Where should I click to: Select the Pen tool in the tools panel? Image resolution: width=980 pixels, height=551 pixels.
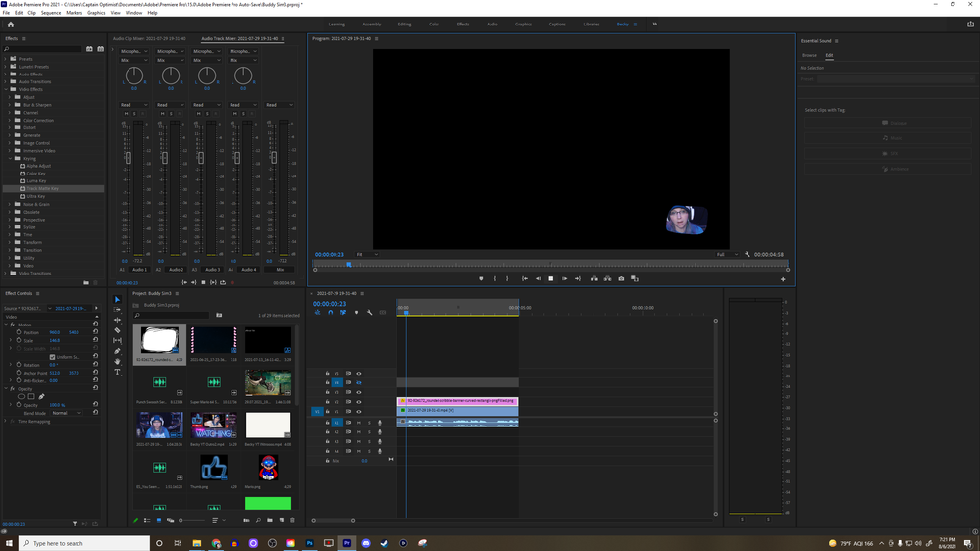(x=118, y=351)
